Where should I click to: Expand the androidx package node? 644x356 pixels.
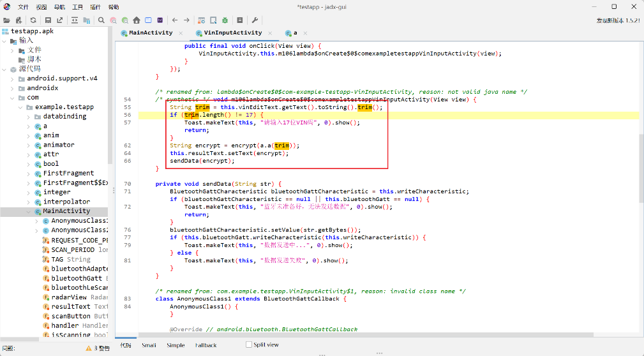(x=12, y=88)
